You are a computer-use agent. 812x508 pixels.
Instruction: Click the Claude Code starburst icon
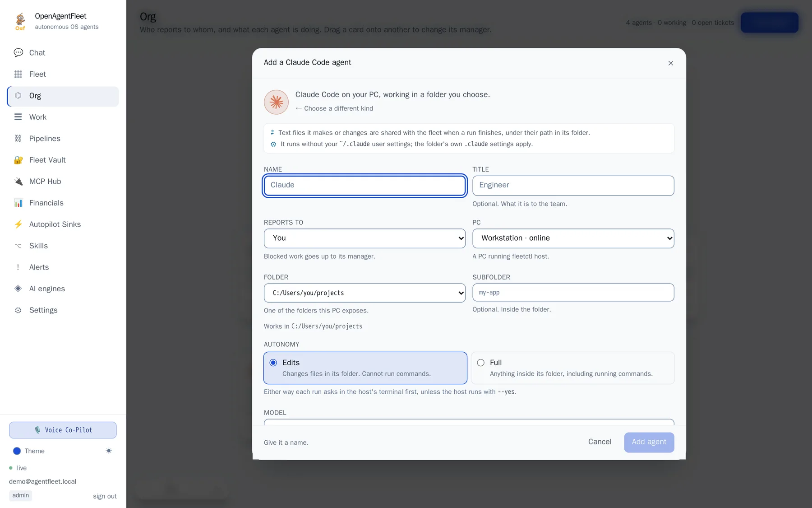point(276,102)
